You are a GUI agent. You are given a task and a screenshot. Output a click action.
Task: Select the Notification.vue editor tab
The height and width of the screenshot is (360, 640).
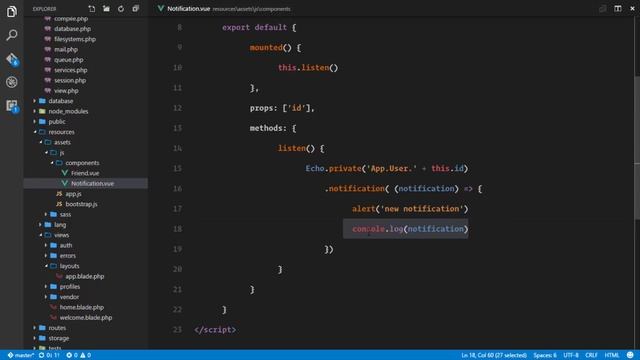click(x=224, y=9)
